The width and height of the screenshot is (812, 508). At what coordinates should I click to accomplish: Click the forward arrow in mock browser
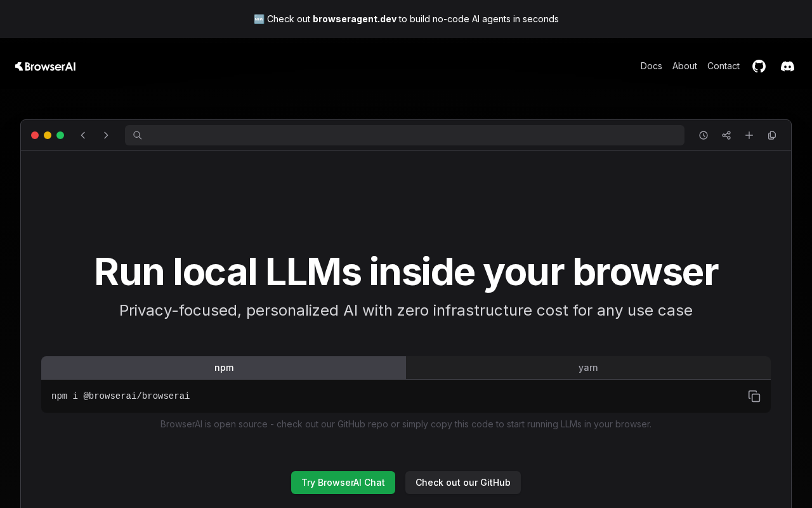click(x=106, y=135)
